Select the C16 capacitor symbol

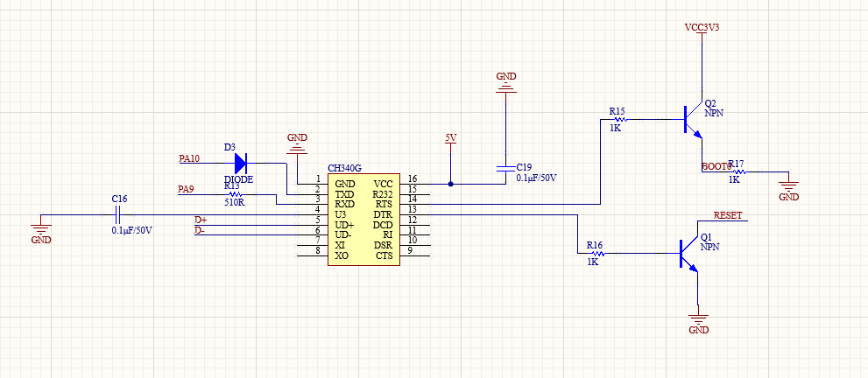(x=116, y=214)
